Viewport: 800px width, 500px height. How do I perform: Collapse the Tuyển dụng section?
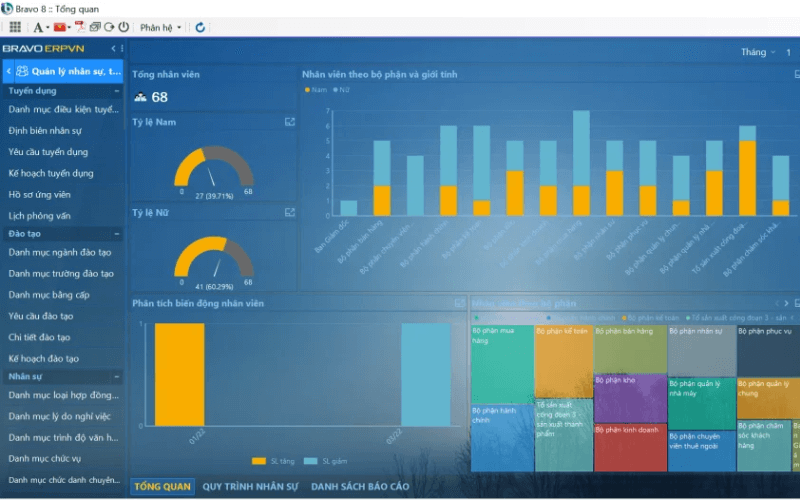pyautogui.click(x=117, y=90)
